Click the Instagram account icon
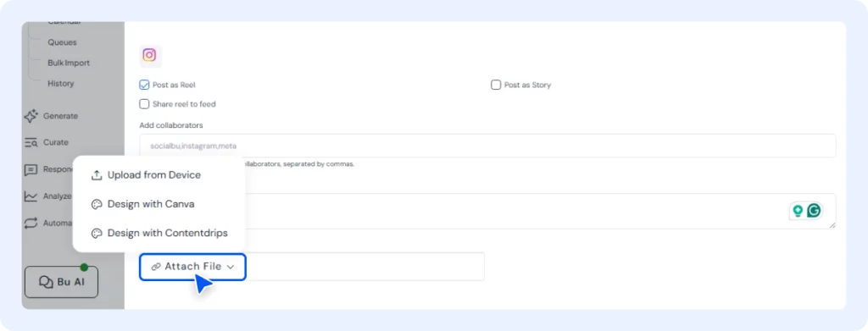 (x=150, y=56)
